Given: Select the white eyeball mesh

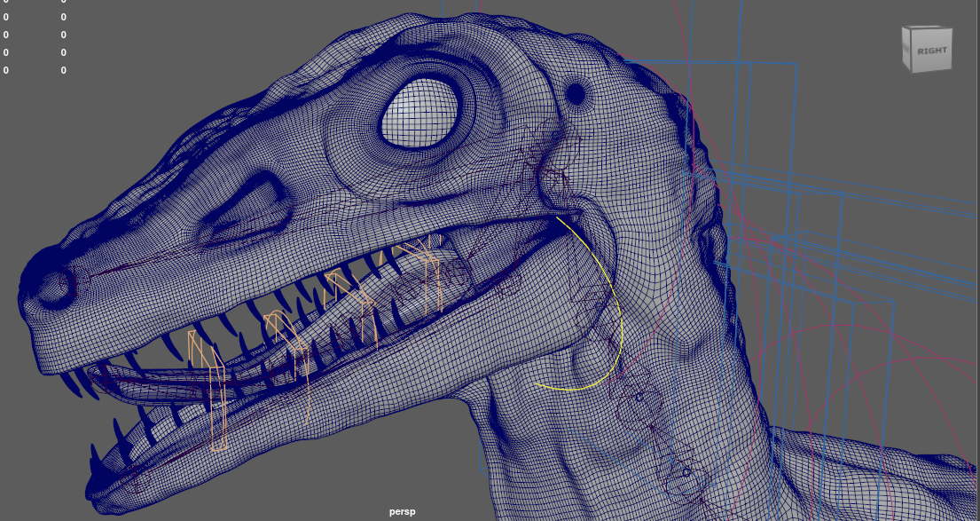Looking at the screenshot, I should click(419, 114).
